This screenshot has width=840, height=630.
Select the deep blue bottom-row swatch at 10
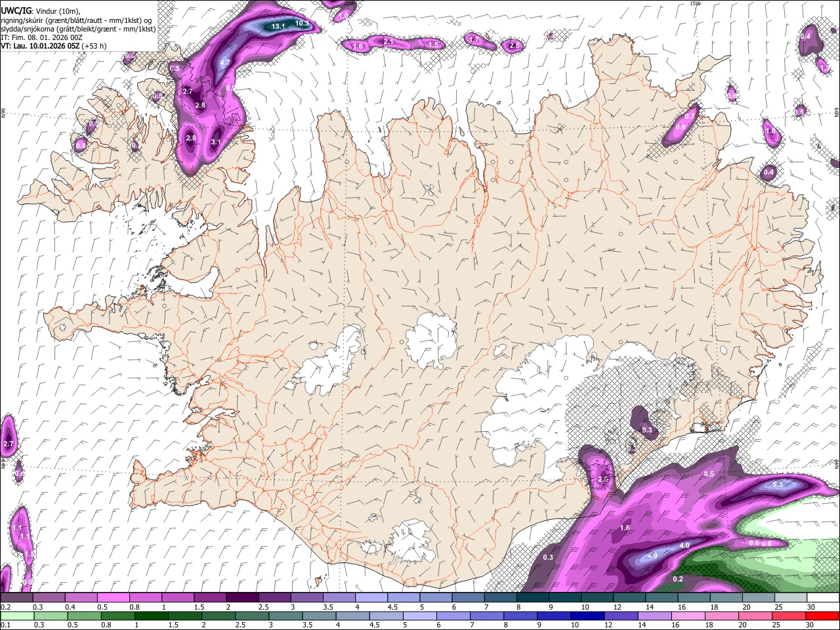(x=587, y=616)
